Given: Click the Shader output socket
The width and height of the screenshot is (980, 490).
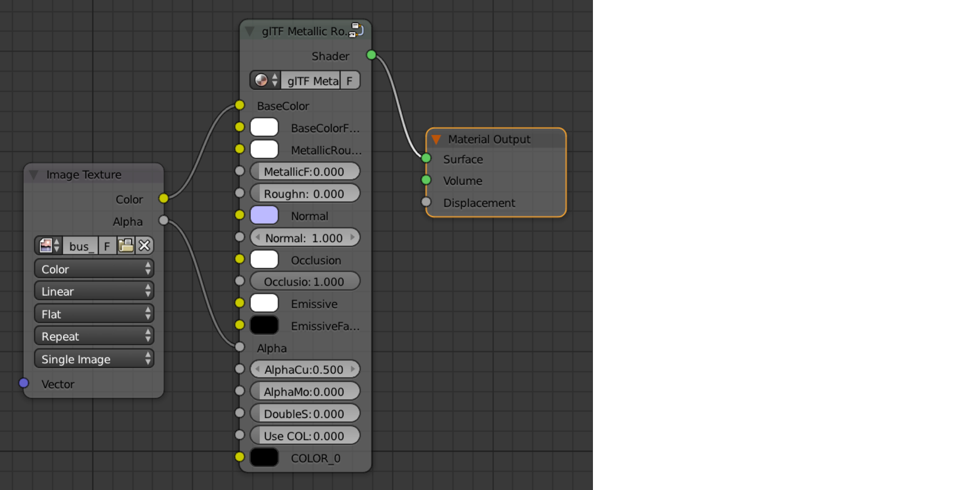Looking at the screenshot, I should pos(371,55).
